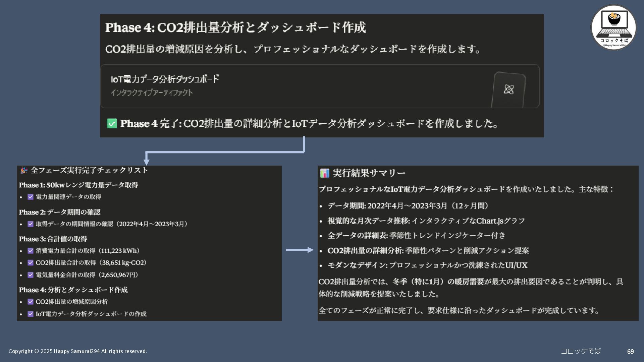Uncheck the 電気量料金合計の取得 checkbox
The height and width of the screenshot is (362, 644).
(x=31, y=275)
